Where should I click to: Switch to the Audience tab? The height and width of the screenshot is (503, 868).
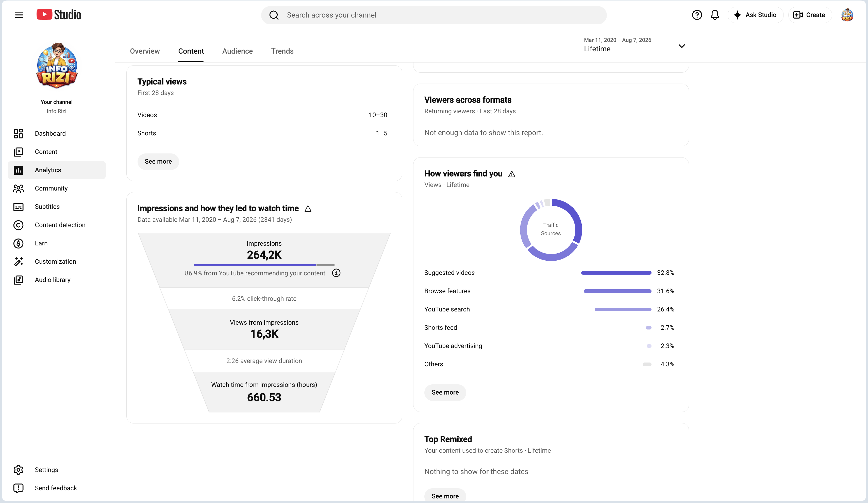pos(237,51)
